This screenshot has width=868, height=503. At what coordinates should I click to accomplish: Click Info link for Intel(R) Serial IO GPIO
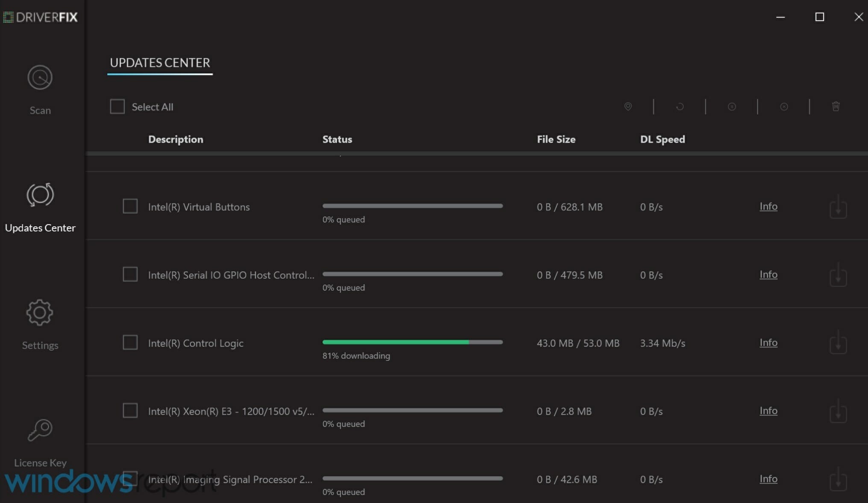click(x=767, y=274)
